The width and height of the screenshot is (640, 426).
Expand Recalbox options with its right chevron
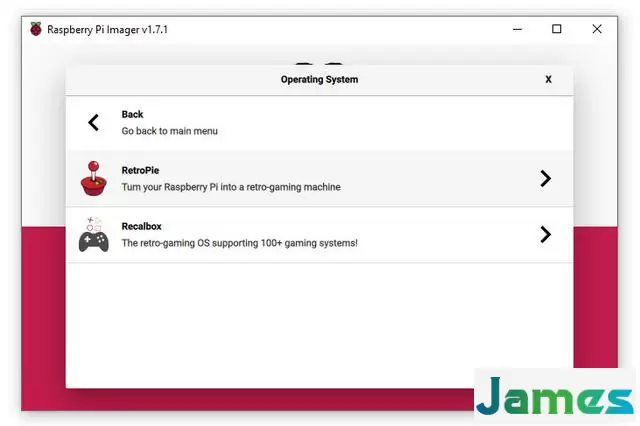tap(545, 234)
